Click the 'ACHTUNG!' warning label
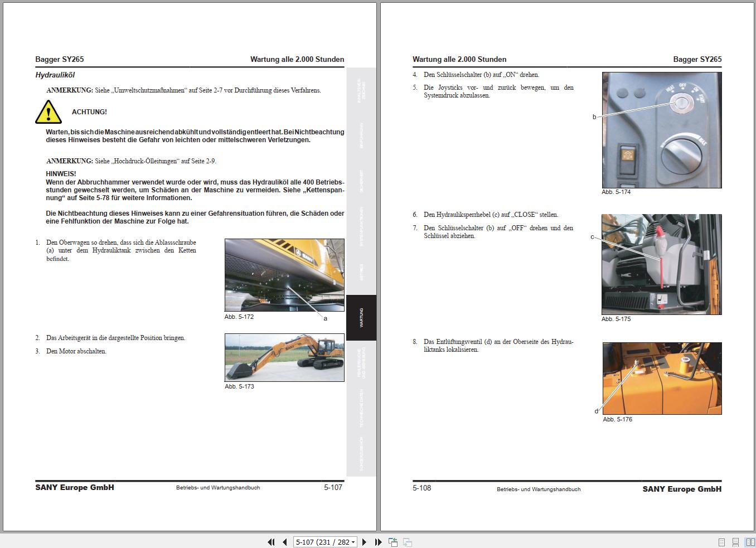 click(x=89, y=112)
